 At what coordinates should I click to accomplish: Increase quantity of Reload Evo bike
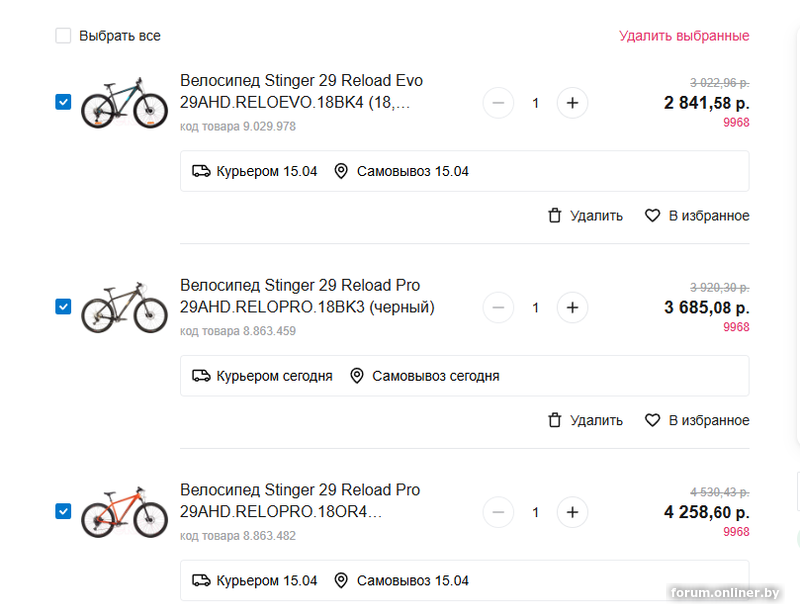(572, 103)
